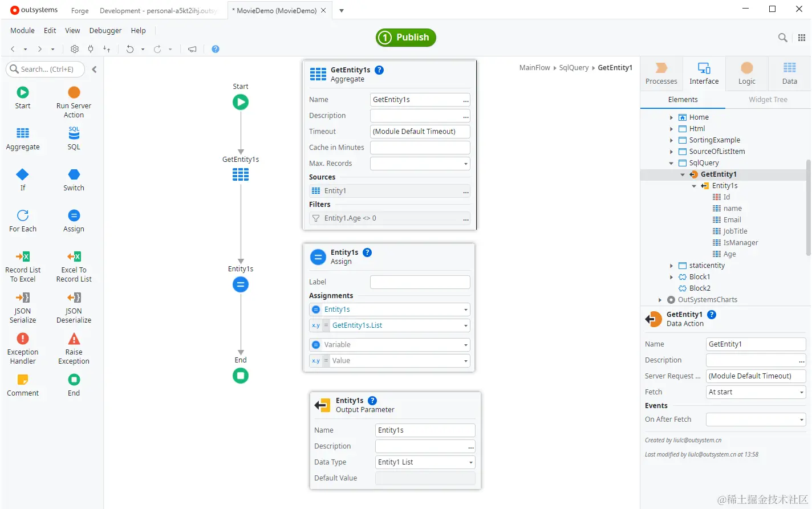Click the End node in the flow canvas
Screen dimensions: 812x509
pos(241,376)
